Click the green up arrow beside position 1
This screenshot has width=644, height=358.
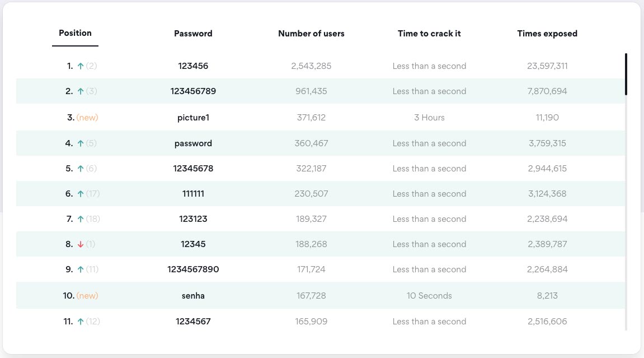[x=81, y=66]
